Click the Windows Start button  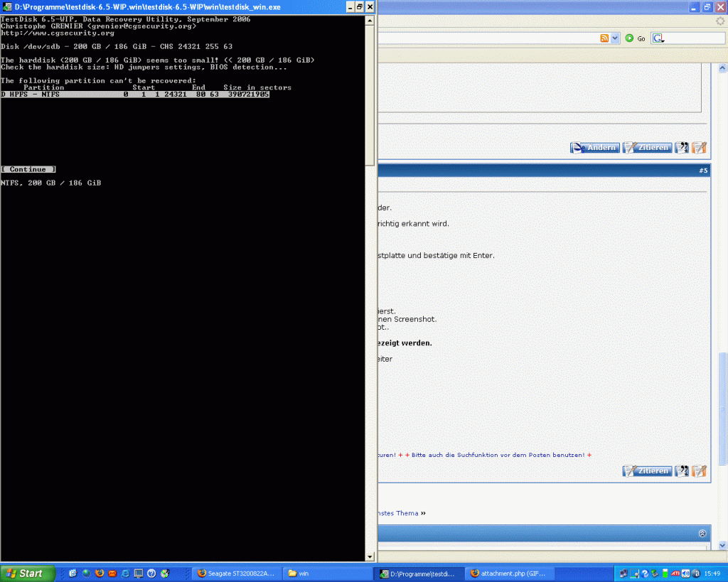tap(28, 573)
